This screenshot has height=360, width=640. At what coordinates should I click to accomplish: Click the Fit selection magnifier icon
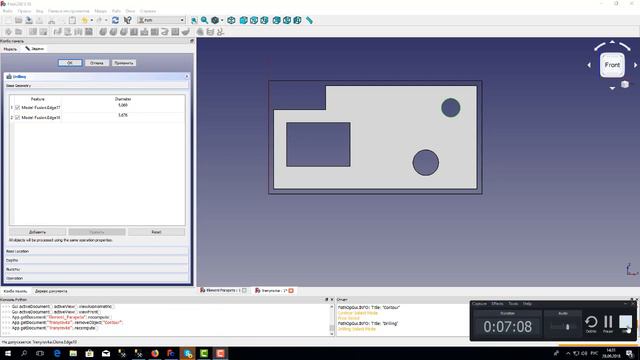204,20
